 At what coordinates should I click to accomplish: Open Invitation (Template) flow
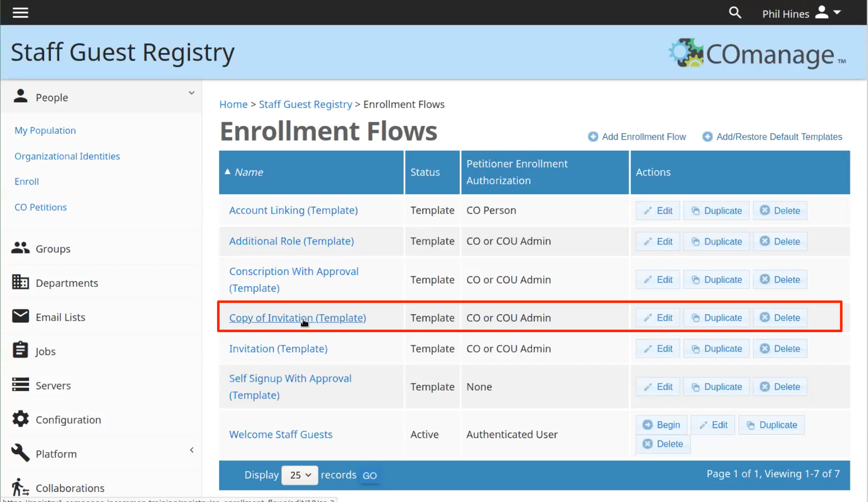(x=278, y=349)
